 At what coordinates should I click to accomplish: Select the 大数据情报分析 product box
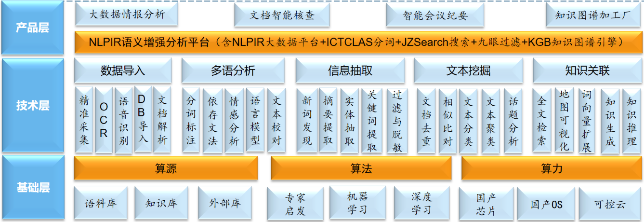127,14
